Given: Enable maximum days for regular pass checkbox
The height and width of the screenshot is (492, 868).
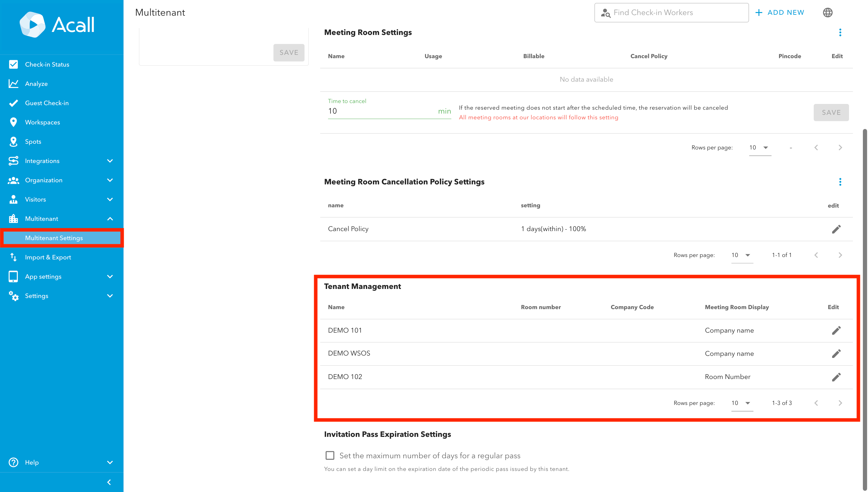Looking at the screenshot, I should pyautogui.click(x=330, y=456).
